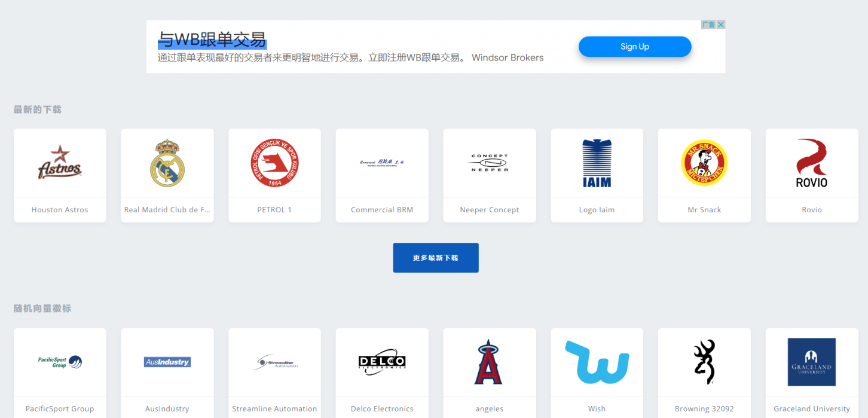This screenshot has height=418, width=868.
Task: Open the PacificSport Group logo
Action: tap(60, 362)
